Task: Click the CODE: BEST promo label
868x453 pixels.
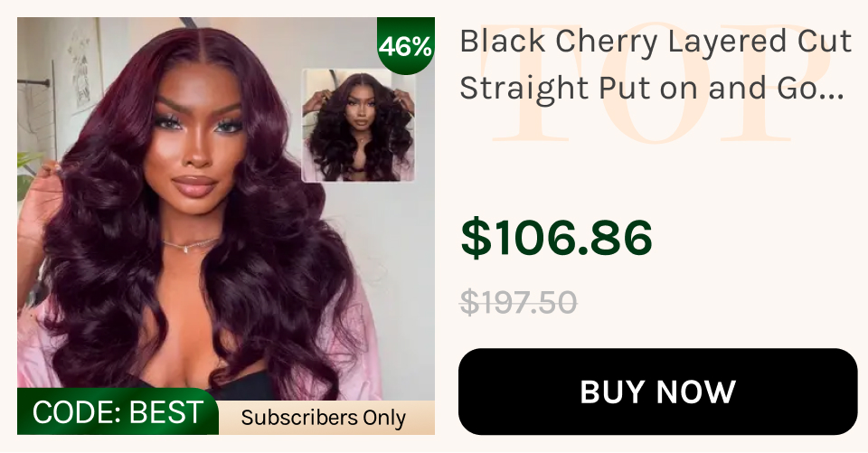Action: coord(118,412)
